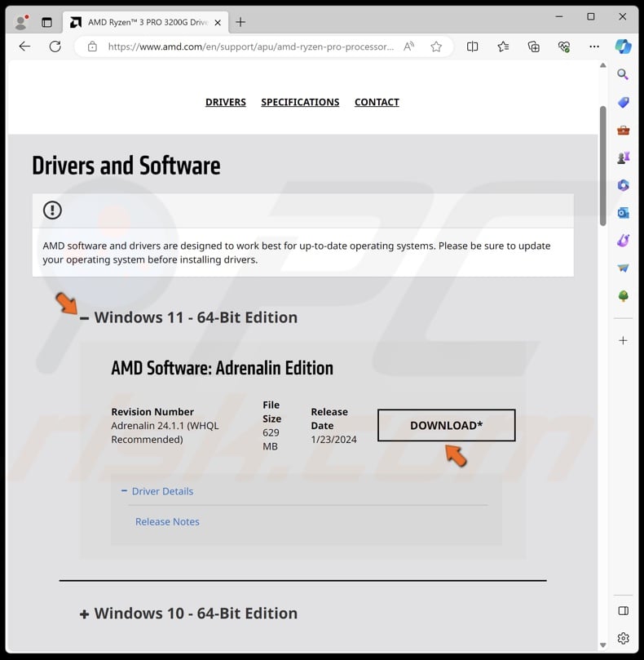Open the Shopping tag sidebar icon
This screenshot has height=660, width=644.
[624, 102]
